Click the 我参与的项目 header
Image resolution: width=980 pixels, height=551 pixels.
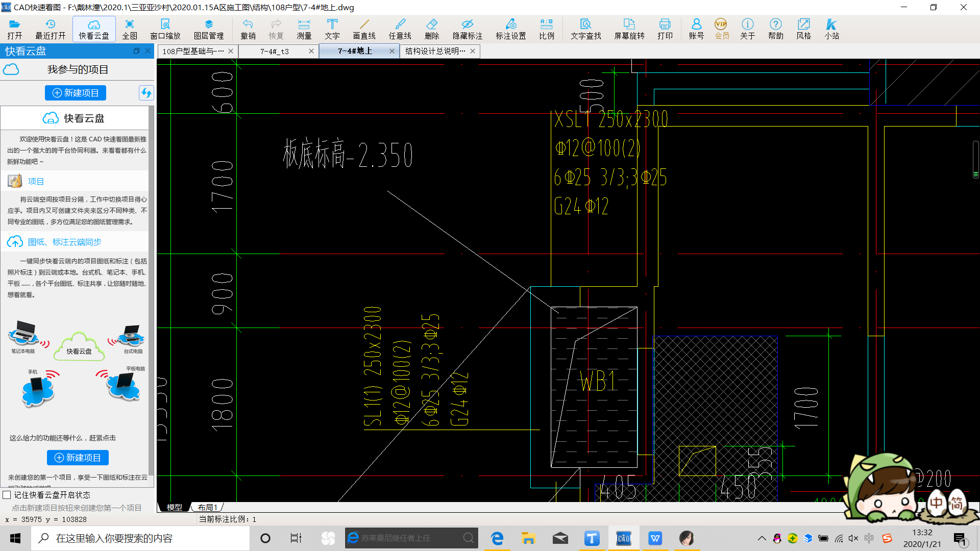(78, 69)
